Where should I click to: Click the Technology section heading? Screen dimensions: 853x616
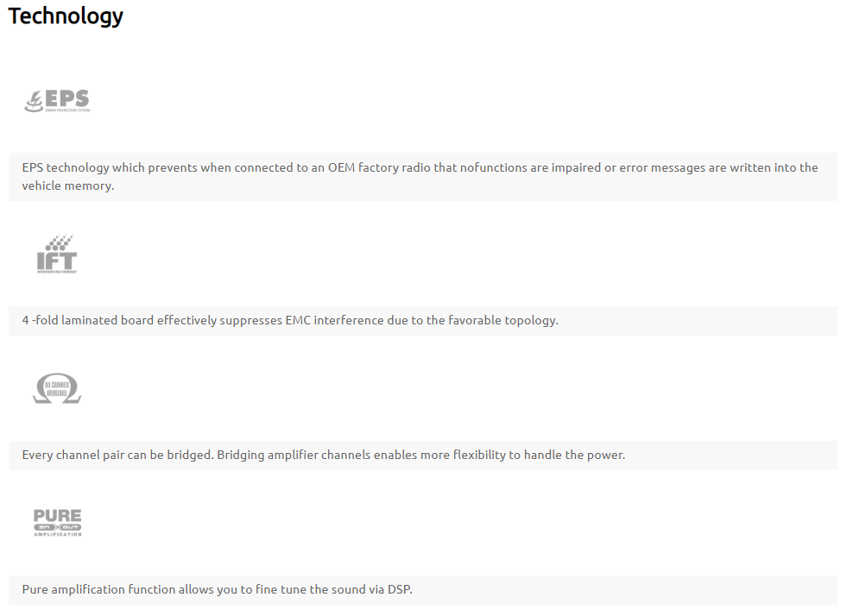point(66,16)
